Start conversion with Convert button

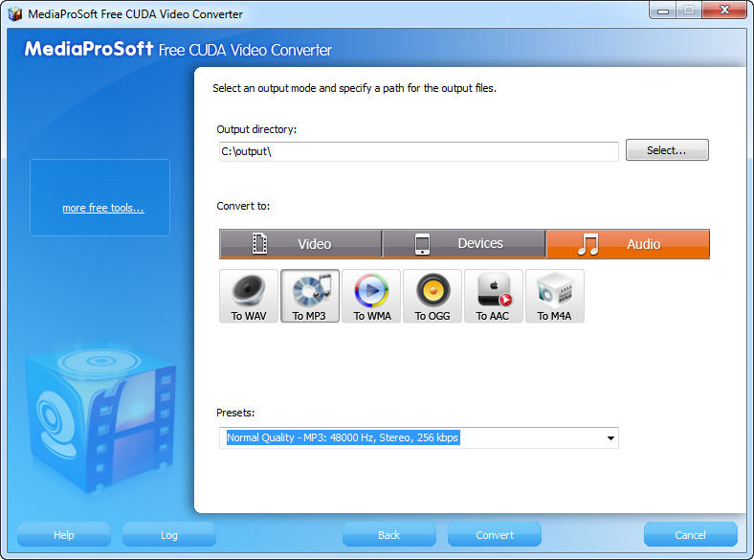tap(495, 535)
